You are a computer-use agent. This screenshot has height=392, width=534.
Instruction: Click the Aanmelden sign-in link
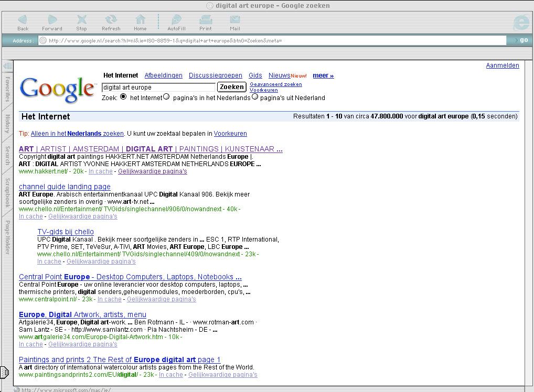[503, 66]
